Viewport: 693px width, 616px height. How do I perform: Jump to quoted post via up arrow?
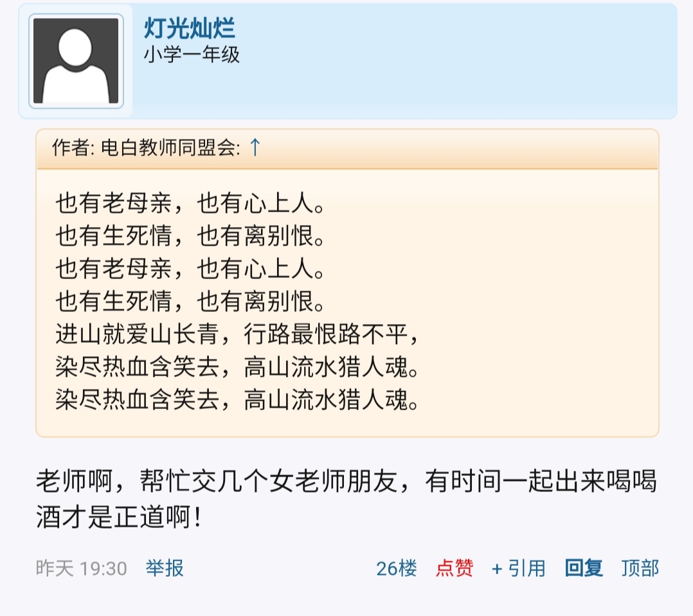tap(255, 148)
